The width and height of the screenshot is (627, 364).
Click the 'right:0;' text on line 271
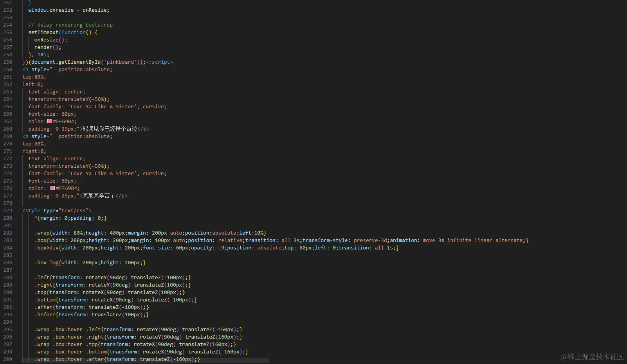tap(34, 151)
